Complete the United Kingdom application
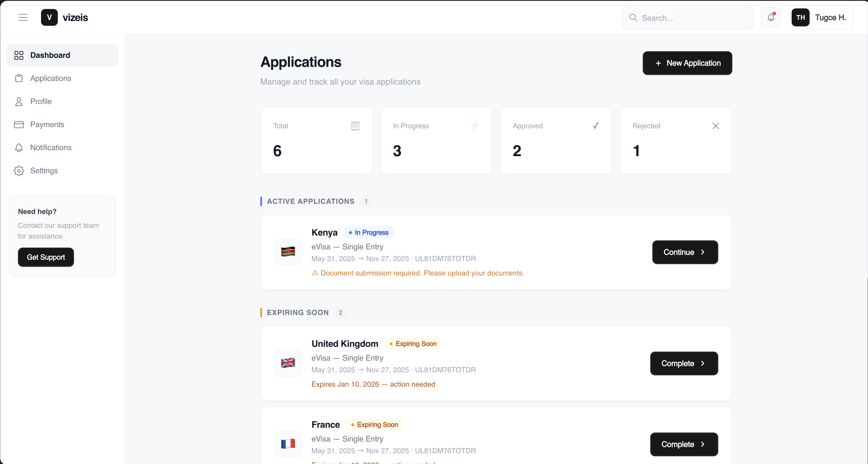This screenshot has width=868, height=464. click(x=683, y=363)
